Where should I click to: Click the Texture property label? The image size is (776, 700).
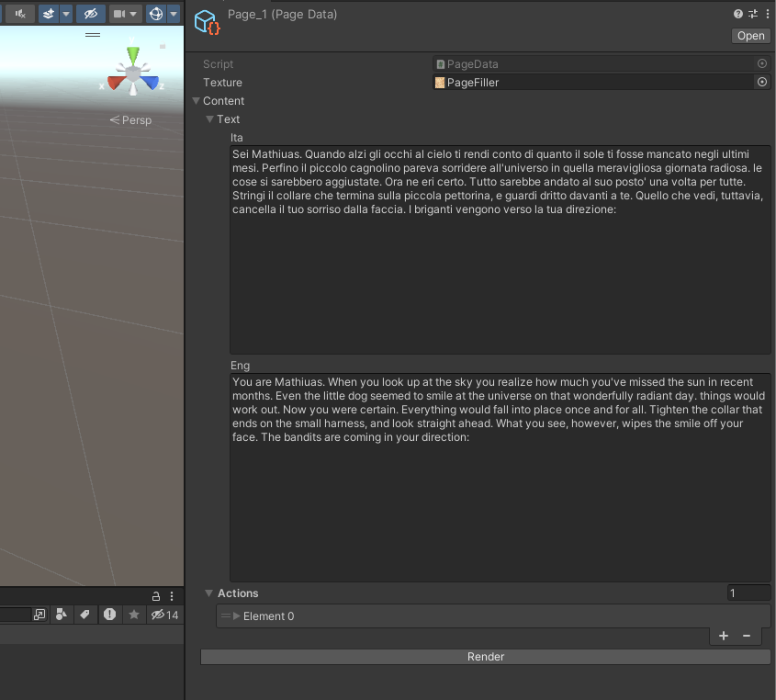point(223,82)
